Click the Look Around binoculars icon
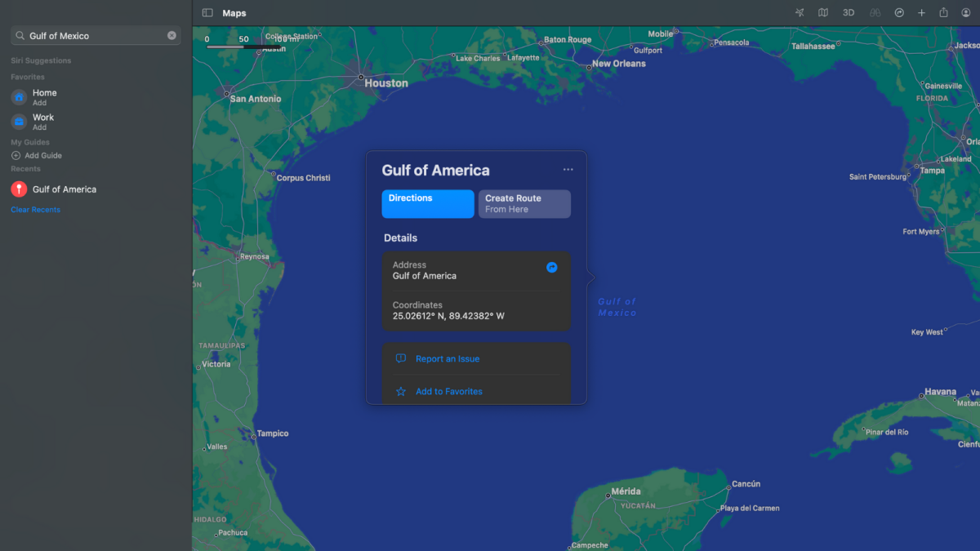The width and height of the screenshot is (980, 551). 874,13
